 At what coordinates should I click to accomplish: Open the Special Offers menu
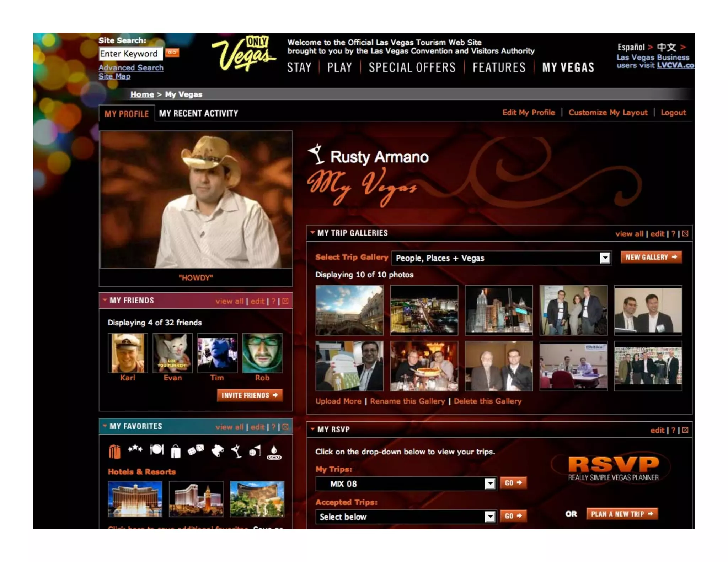[412, 67]
